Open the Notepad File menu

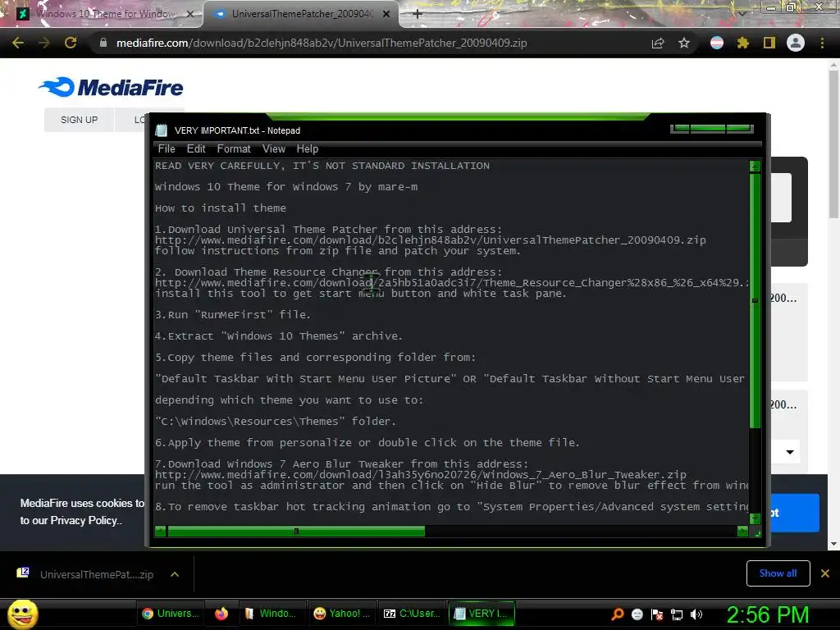pyautogui.click(x=167, y=149)
